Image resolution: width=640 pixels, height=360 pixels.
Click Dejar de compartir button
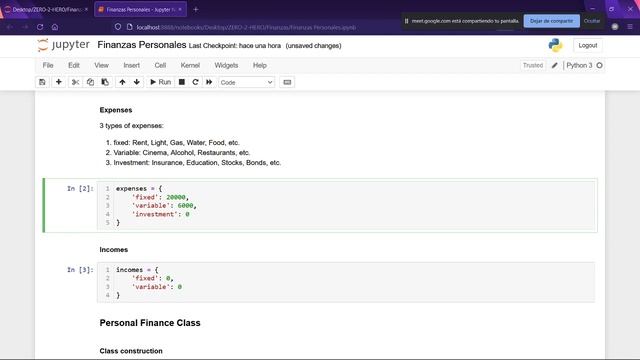click(x=551, y=21)
